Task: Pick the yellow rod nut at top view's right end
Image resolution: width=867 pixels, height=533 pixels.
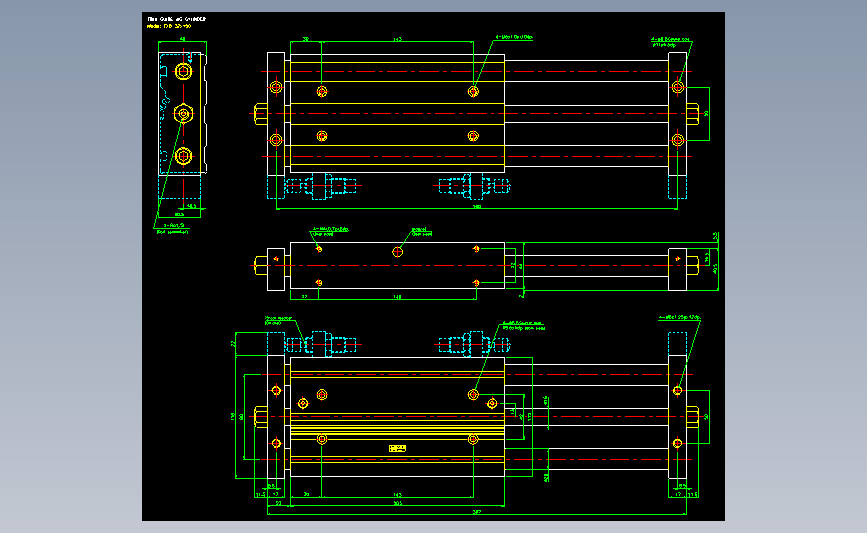Action: [x=692, y=114]
